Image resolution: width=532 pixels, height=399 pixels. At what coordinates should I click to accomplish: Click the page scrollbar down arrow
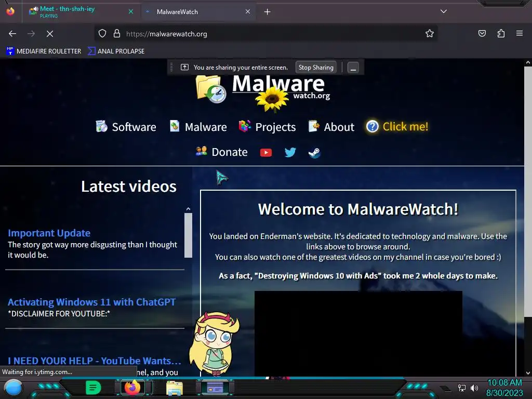coord(528,373)
